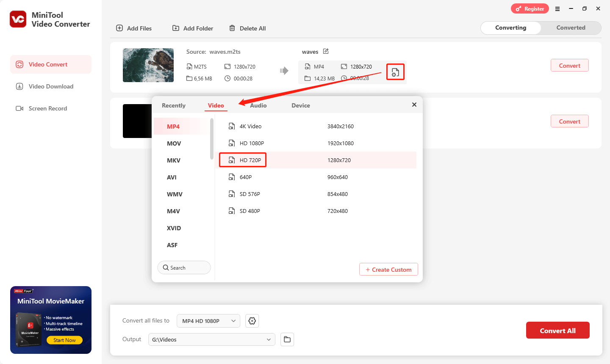Click the edit pencil icon next to waves
610x364 pixels.
(x=326, y=51)
